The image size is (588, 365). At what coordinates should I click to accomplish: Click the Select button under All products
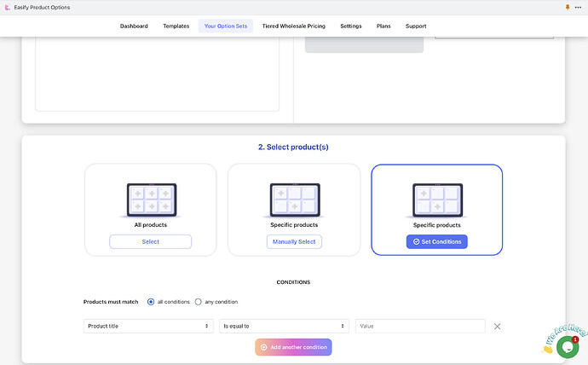pyautogui.click(x=150, y=241)
